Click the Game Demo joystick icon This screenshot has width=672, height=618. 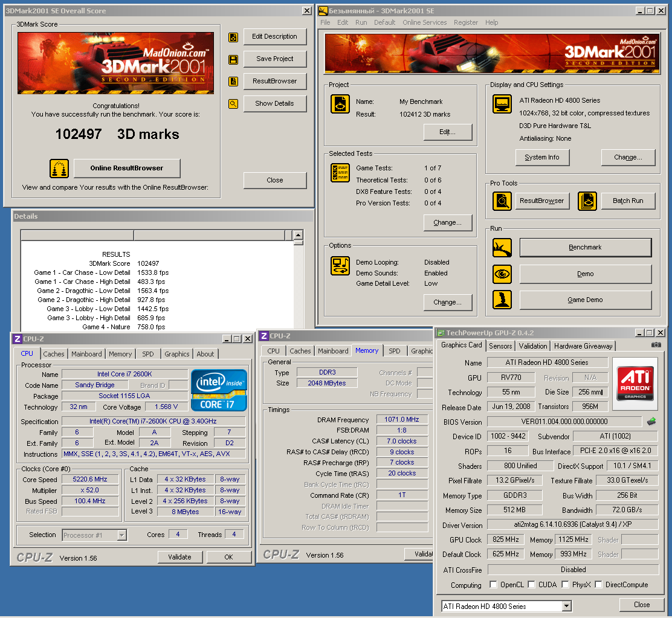pos(502,300)
